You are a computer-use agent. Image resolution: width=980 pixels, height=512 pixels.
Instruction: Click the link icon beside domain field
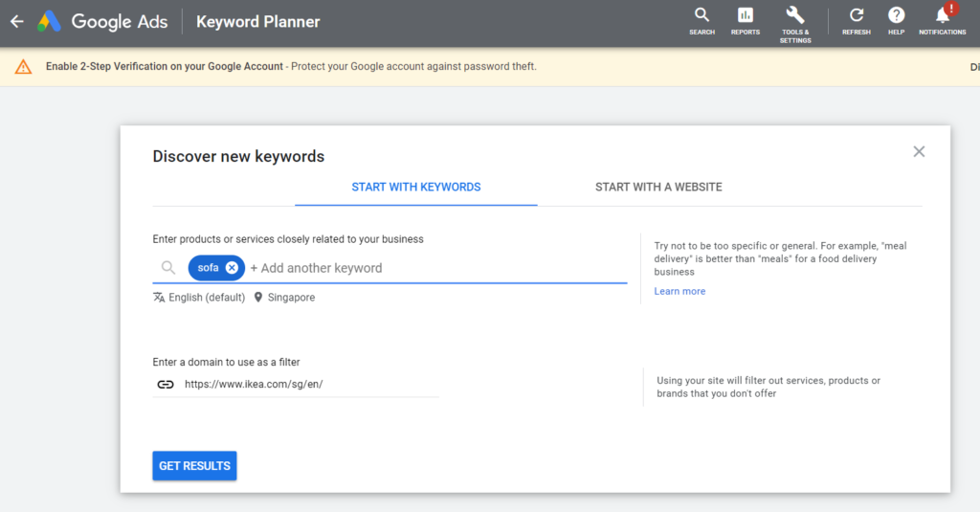(166, 385)
